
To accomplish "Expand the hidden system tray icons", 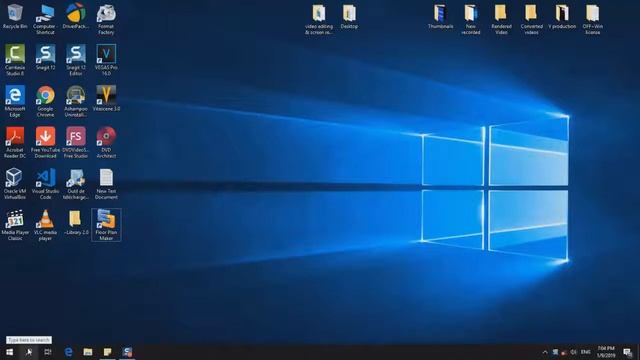I will coord(545,352).
